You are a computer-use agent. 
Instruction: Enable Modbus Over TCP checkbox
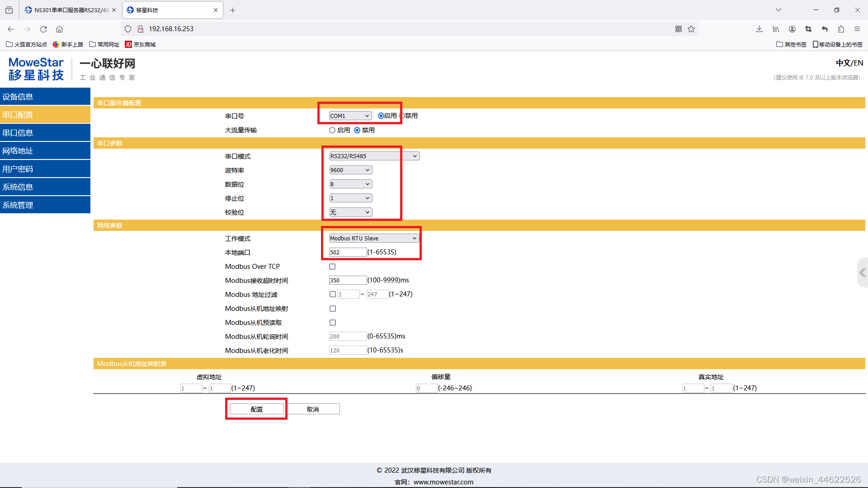(x=332, y=267)
